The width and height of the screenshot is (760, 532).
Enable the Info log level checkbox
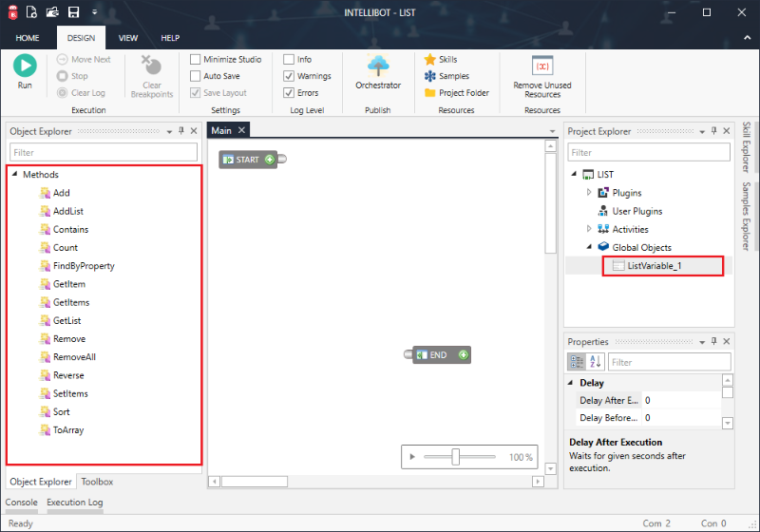(289, 59)
